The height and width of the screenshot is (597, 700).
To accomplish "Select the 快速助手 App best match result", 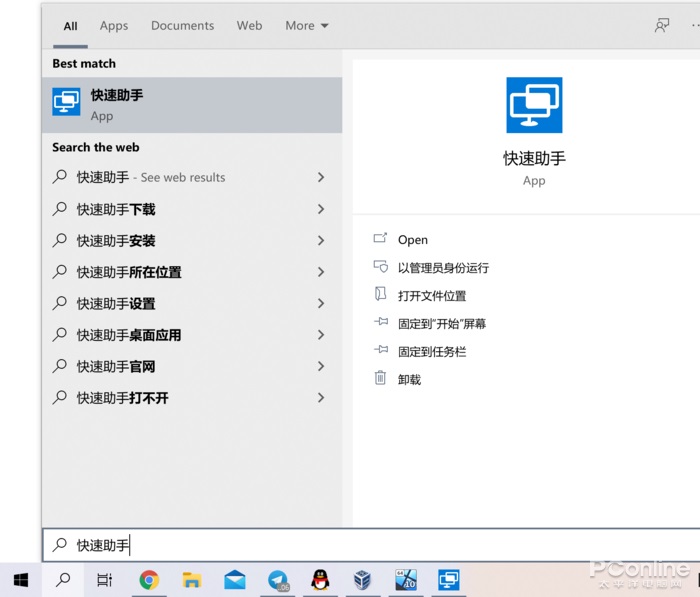I will pyautogui.click(x=192, y=105).
